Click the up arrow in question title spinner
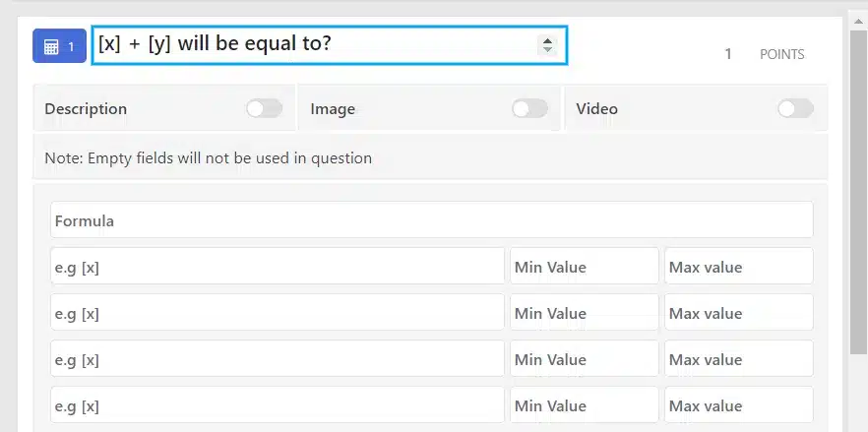Viewport: 868px width, 432px height. coord(547,41)
